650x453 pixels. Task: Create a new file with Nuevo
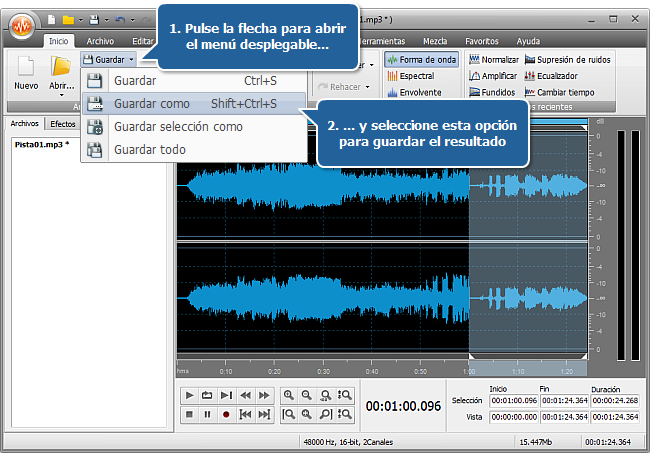26,73
